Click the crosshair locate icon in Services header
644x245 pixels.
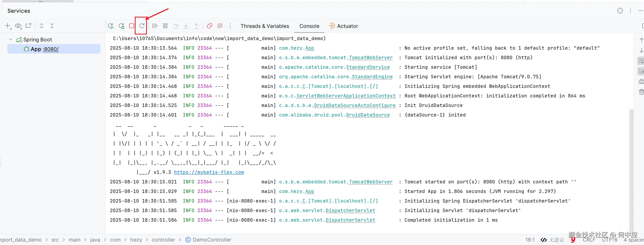pos(620,11)
